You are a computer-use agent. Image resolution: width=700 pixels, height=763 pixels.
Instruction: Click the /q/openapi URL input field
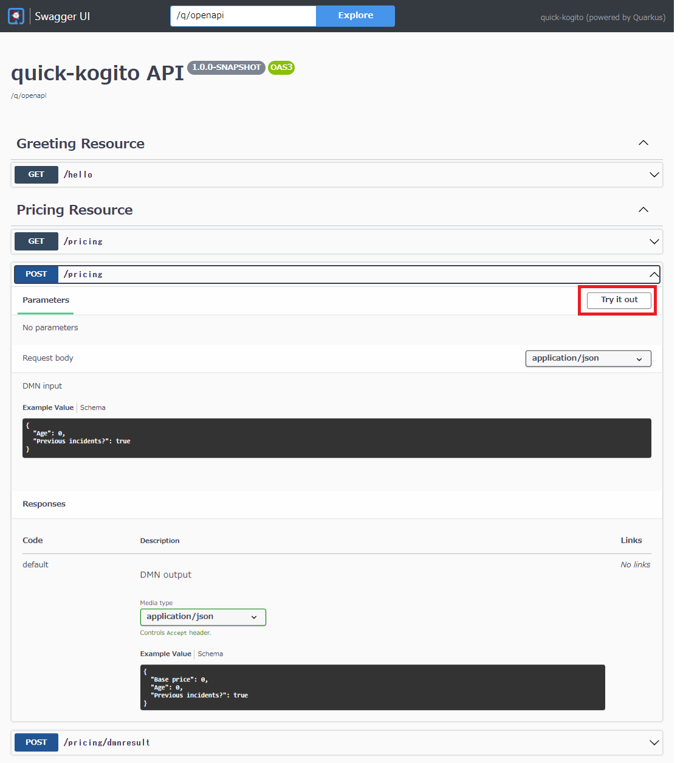[243, 16]
